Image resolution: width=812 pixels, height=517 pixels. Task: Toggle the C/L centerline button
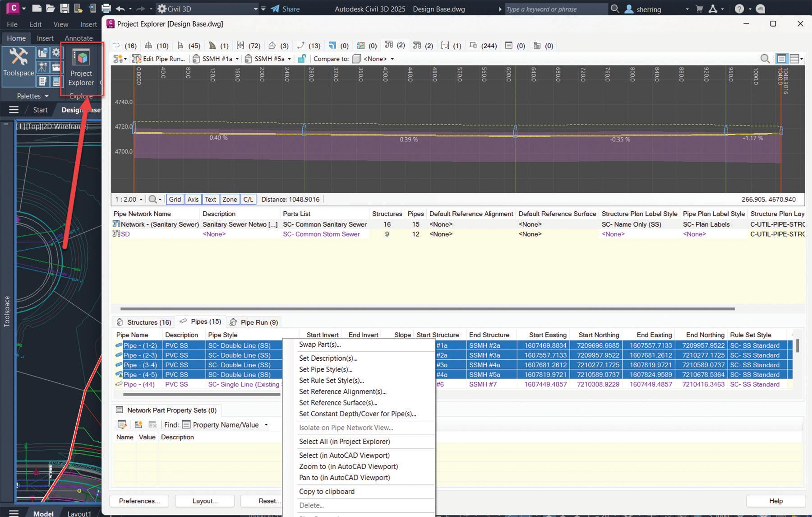pyautogui.click(x=248, y=199)
